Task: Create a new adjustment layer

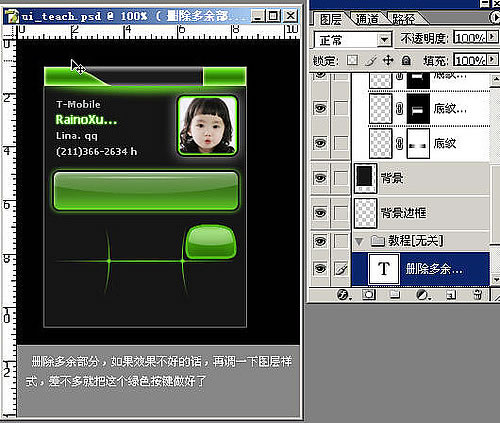Action: click(x=423, y=295)
